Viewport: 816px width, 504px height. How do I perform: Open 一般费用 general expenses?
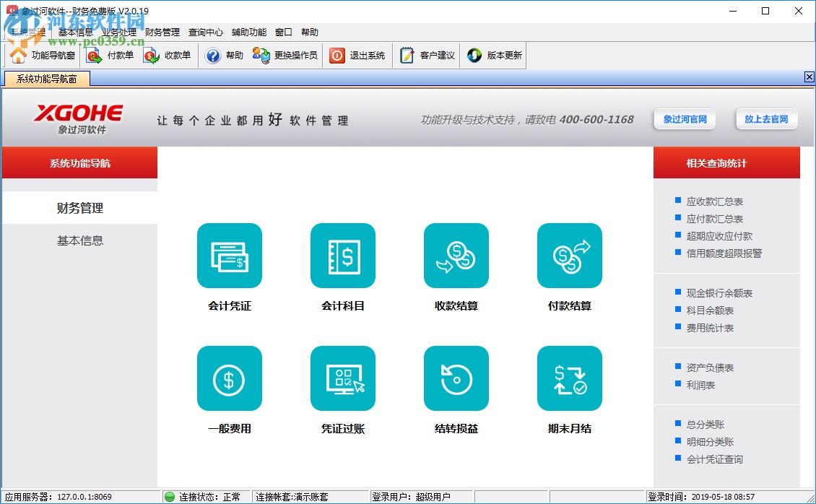click(x=228, y=378)
